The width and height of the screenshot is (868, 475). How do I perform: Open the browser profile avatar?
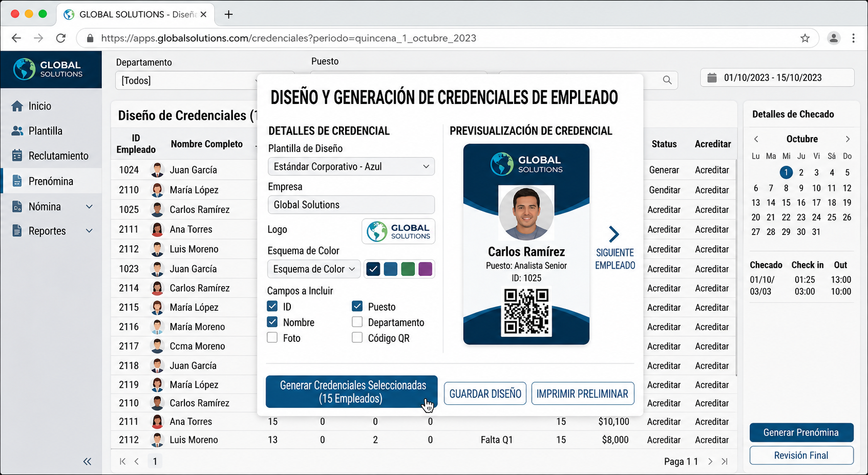(x=834, y=38)
